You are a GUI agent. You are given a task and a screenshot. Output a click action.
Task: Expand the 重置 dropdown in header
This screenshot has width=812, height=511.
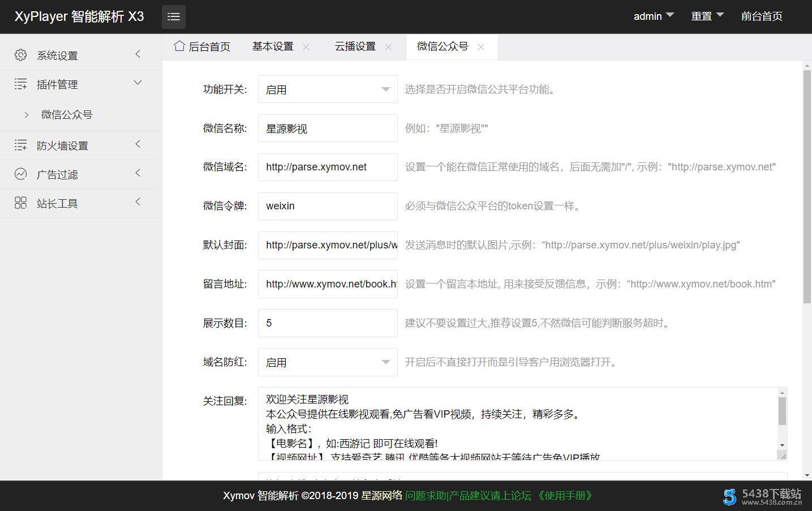point(707,16)
